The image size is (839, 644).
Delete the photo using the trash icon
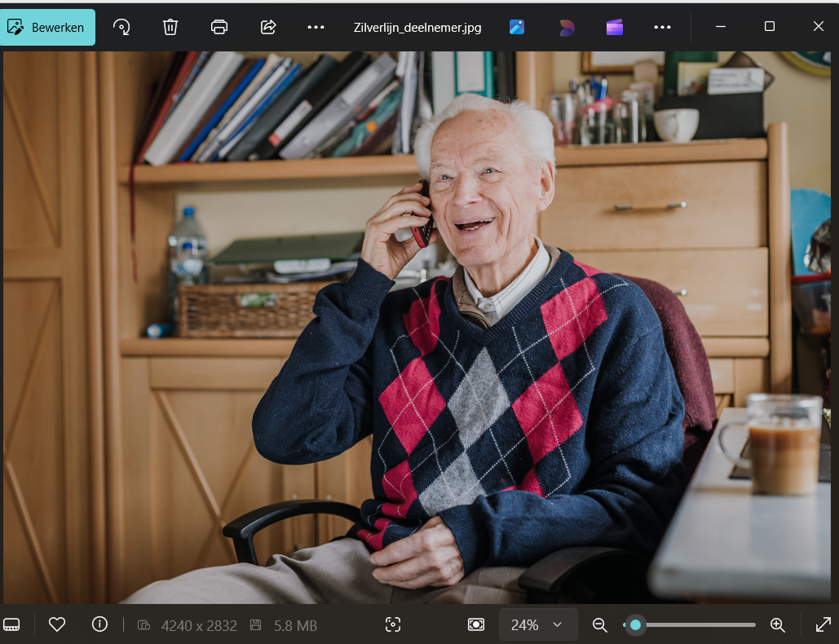coord(170,27)
